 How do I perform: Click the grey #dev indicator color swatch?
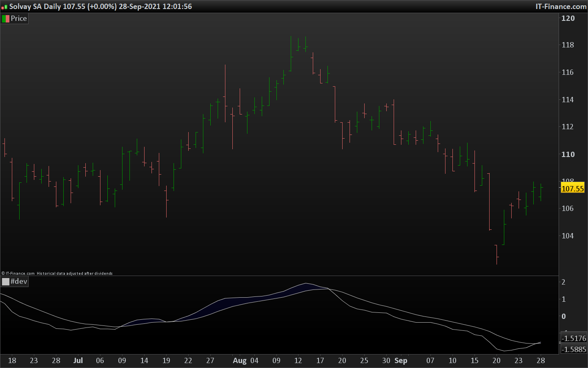6,281
